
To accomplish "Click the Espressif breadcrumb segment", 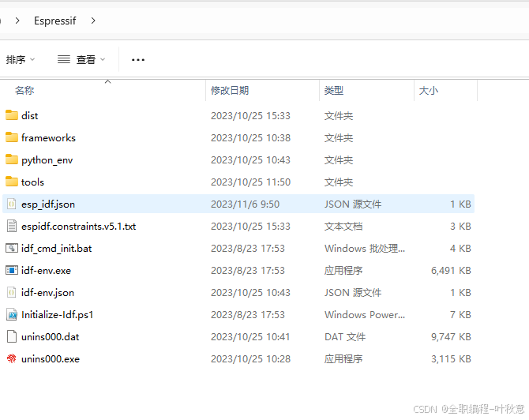I will tap(55, 21).
